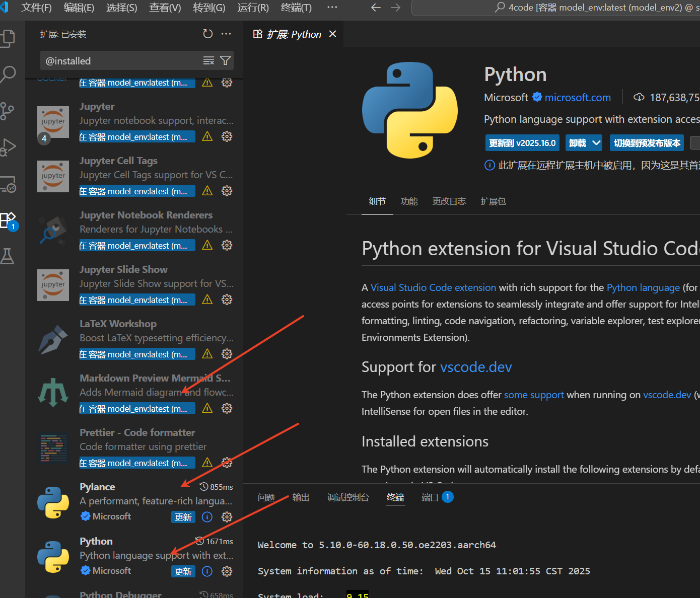Open manage gear for Jupyter extension
This screenshot has width=700, height=598.
[227, 136]
